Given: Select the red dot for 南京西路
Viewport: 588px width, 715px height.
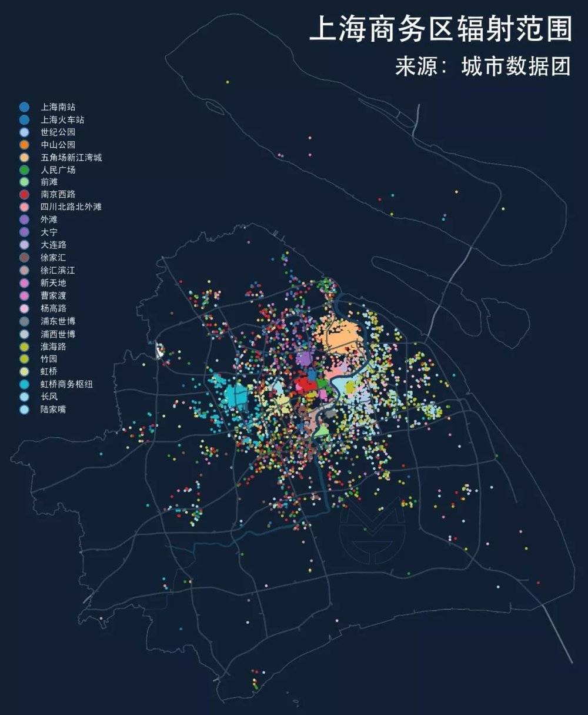Looking at the screenshot, I should pyautogui.click(x=24, y=195).
